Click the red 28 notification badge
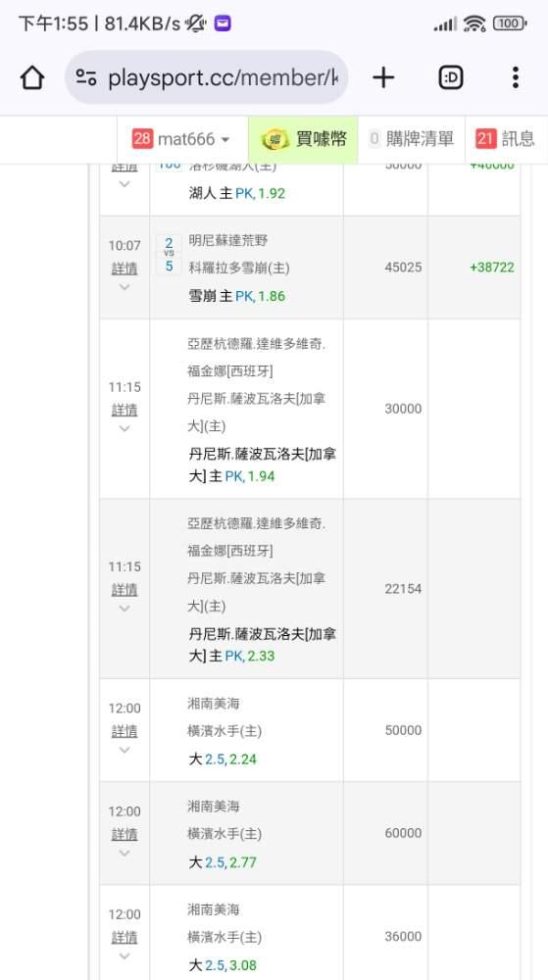Viewport: 548px width, 980px height. 142,139
